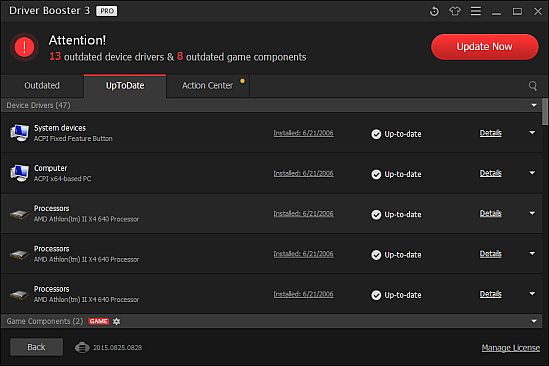Viewport: 549px width, 366px height.
Task: Open the Action Center tab
Action: click(x=208, y=86)
